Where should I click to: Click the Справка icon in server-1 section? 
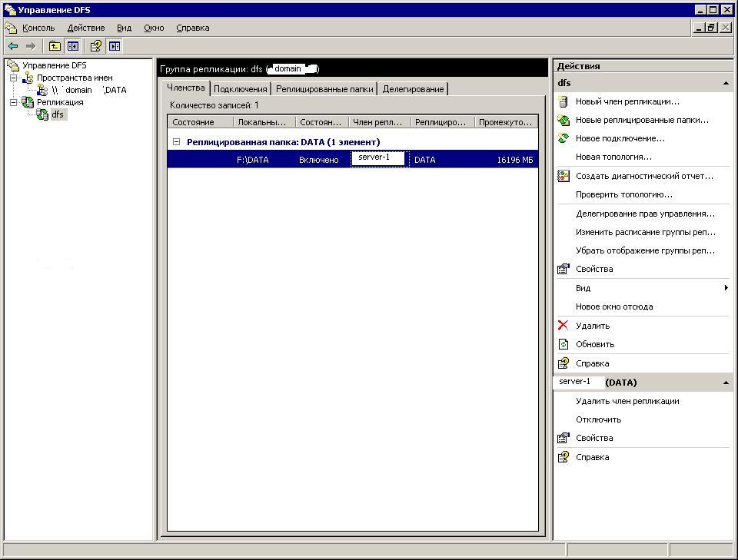[563, 456]
